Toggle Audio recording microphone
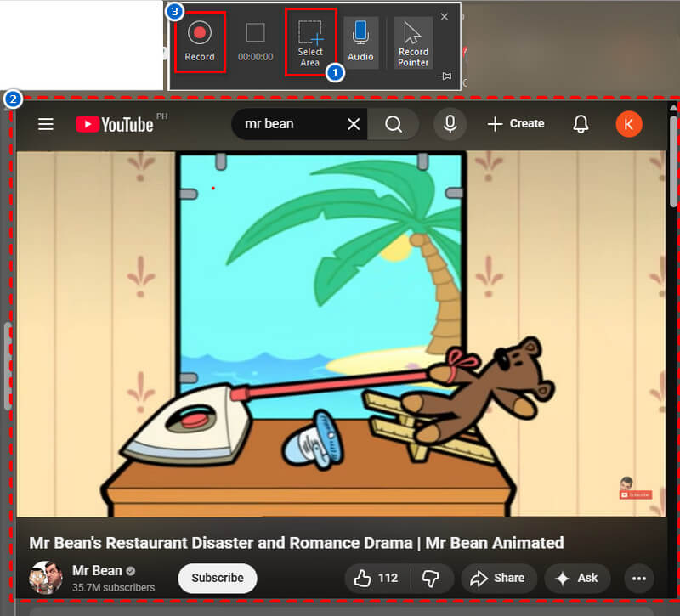The width and height of the screenshot is (680, 616). (x=360, y=42)
